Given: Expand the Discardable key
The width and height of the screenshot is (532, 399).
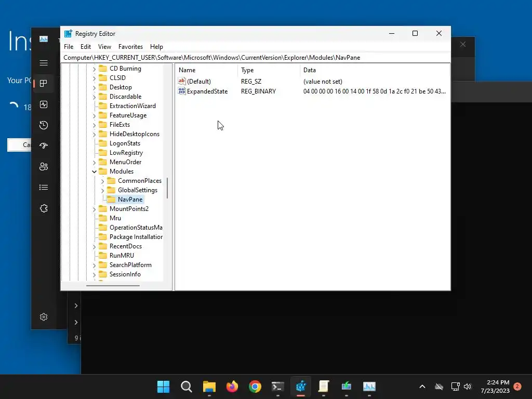Looking at the screenshot, I should click(x=95, y=97).
